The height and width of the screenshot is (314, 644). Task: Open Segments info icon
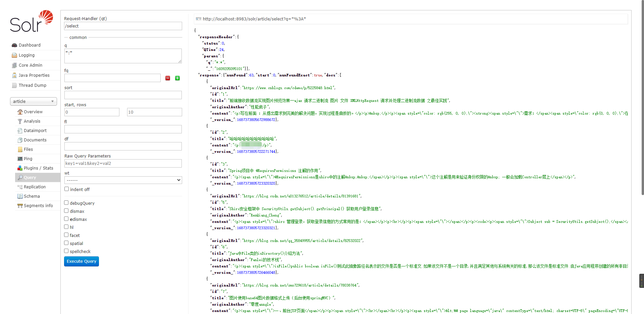(20, 206)
